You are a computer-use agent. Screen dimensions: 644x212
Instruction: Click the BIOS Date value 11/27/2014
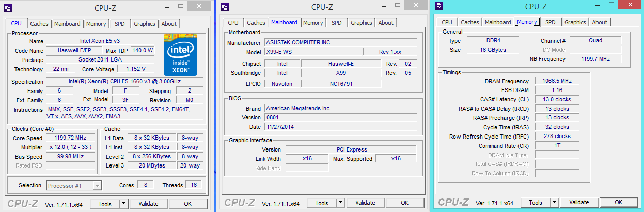click(x=340, y=127)
